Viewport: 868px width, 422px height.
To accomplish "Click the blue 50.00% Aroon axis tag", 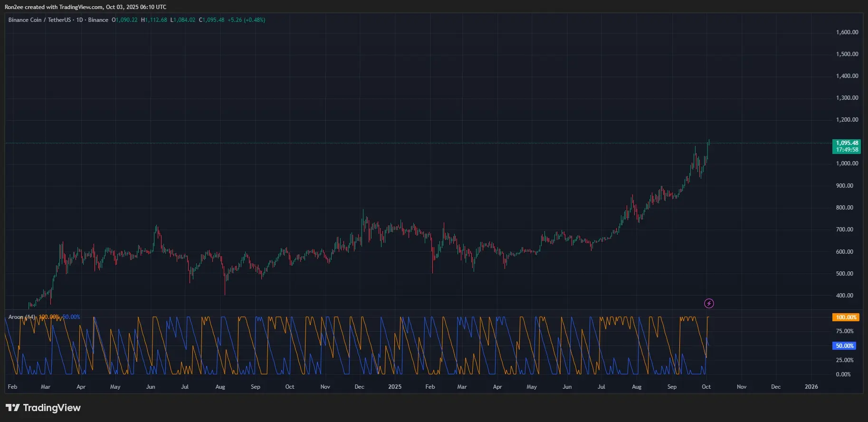I will point(844,346).
